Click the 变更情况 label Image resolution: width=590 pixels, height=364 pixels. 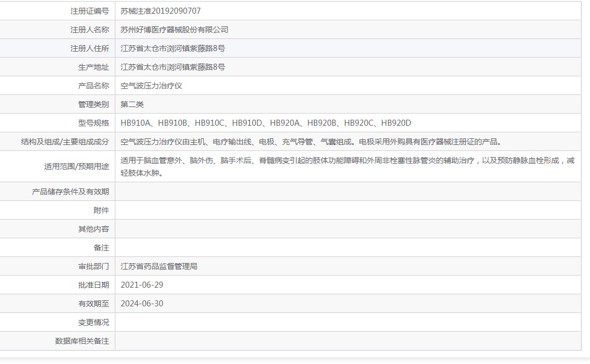click(94, 323)
